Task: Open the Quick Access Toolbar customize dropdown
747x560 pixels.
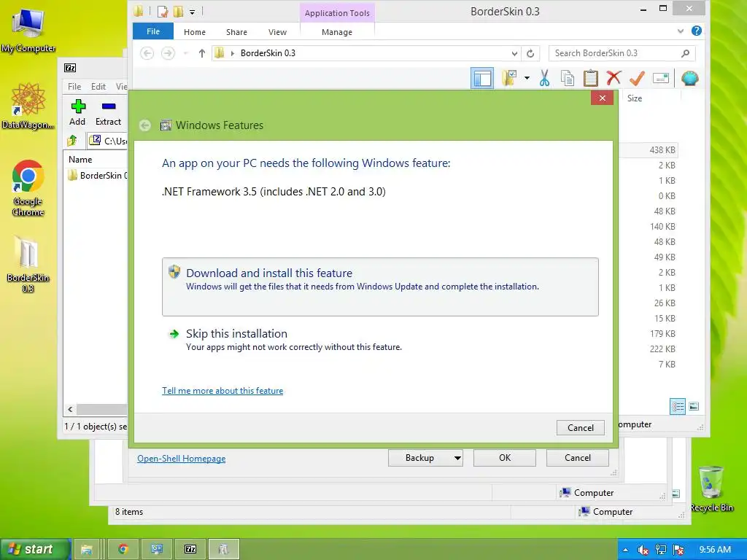Action: coord(192,12)
